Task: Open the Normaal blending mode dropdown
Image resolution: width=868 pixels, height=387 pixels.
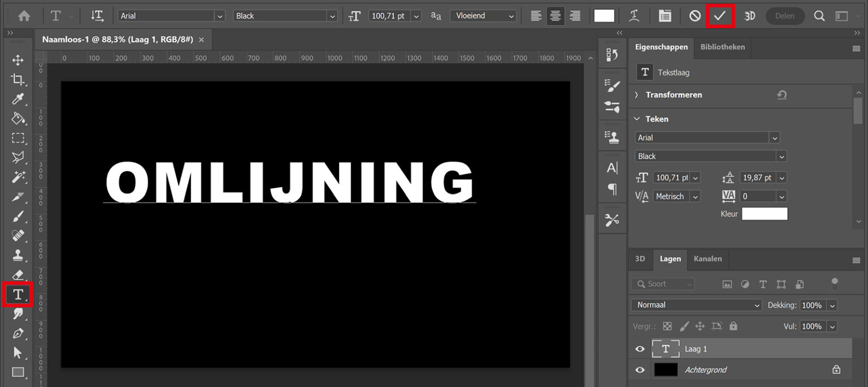Action: (x=696, y=305)
